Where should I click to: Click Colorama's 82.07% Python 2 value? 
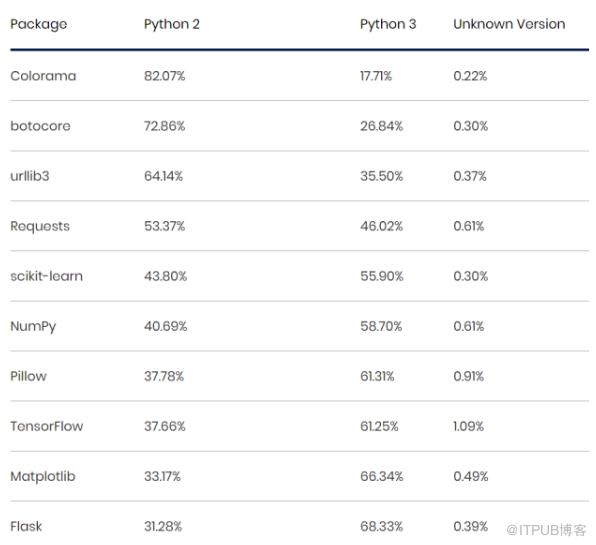pyautogui.click(x=165, y=76)
